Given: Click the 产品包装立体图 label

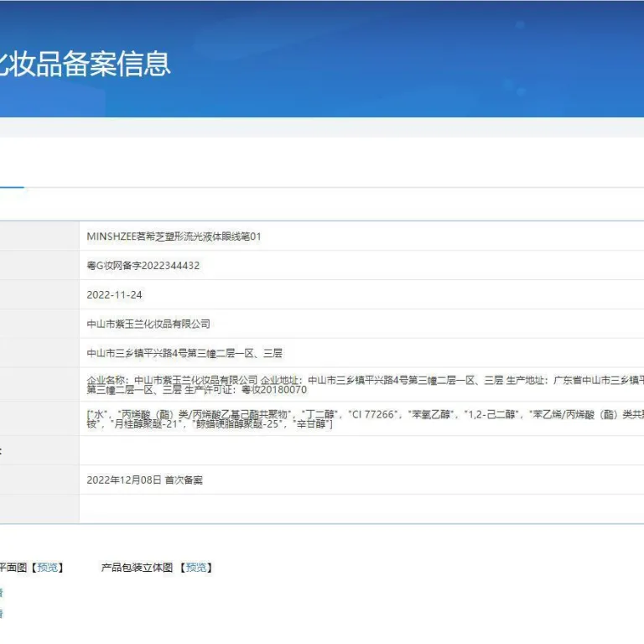Looking at the screenshot, I should (137, 568).
